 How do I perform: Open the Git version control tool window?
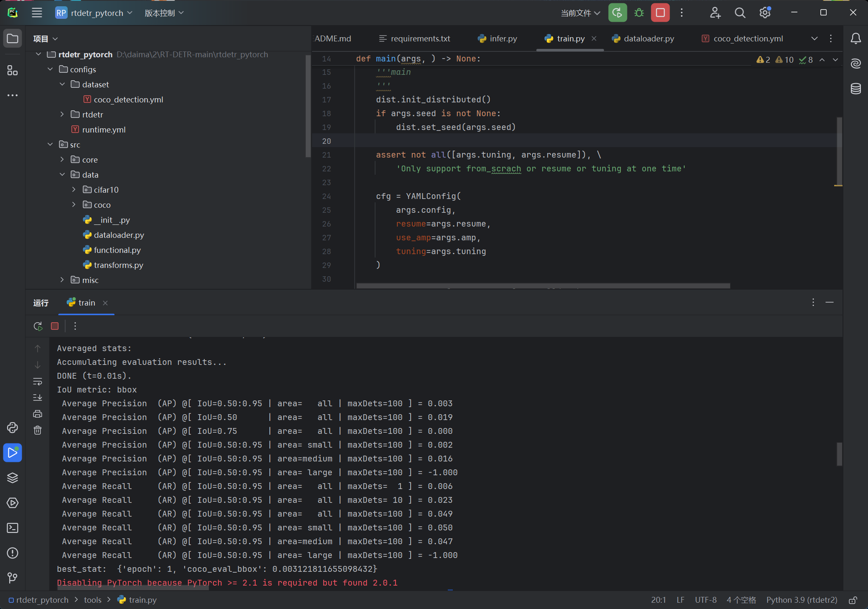tap(13, 578)
